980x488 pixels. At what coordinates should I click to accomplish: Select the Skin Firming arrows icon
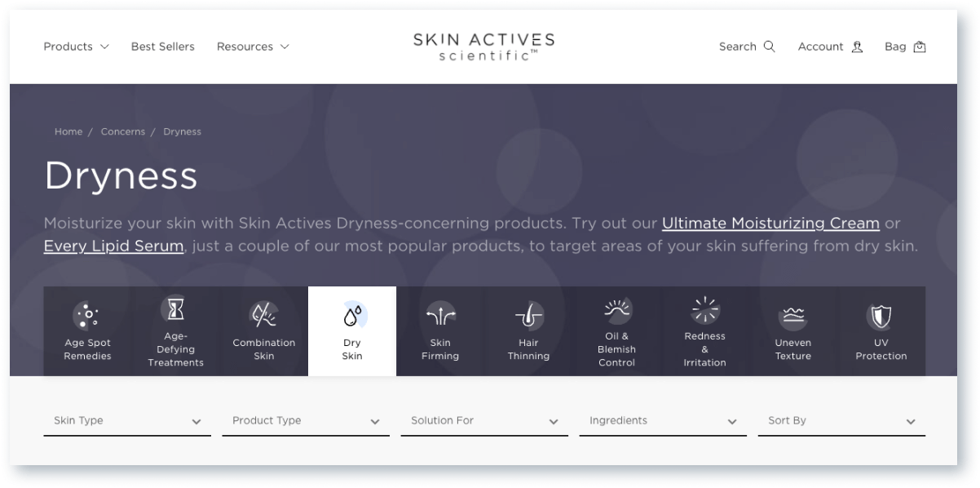coord(440,315)
